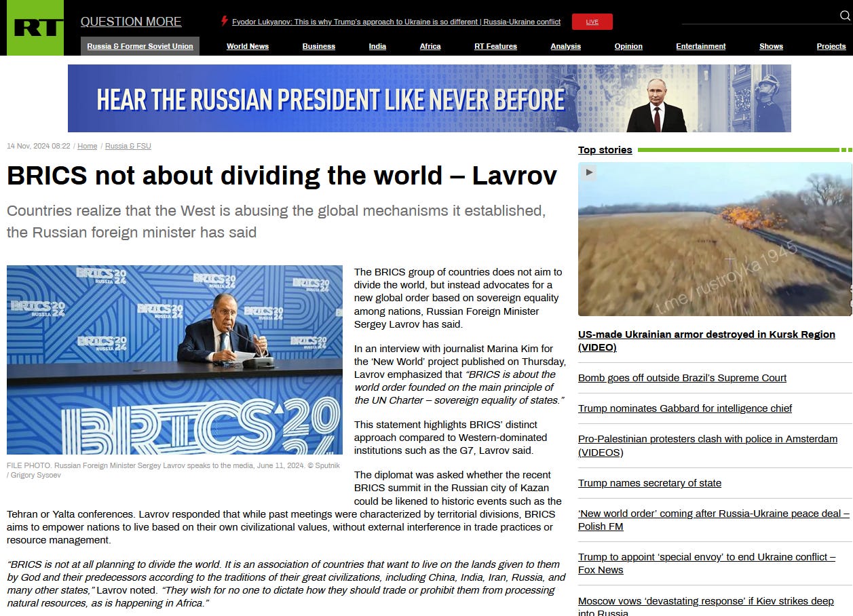Open the Top stories heading link
The height and width of the screenshot is (616, 853).
pos(605,150)
